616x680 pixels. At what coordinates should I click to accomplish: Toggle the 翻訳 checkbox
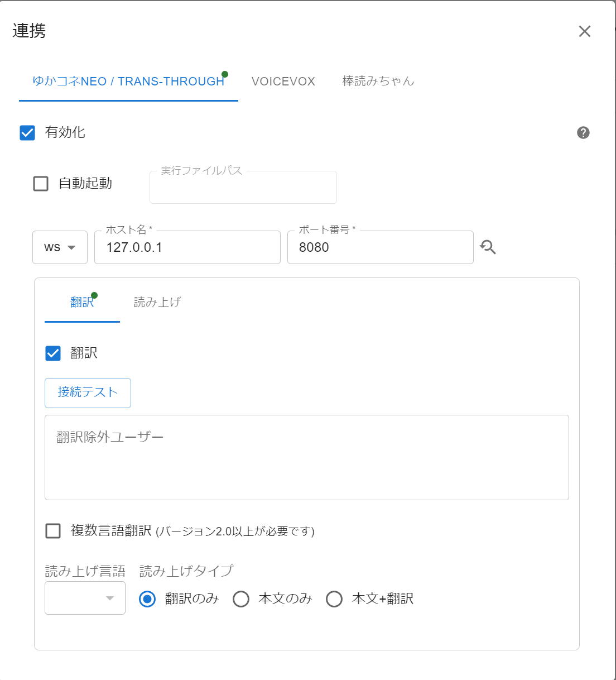tap(53, 353)
